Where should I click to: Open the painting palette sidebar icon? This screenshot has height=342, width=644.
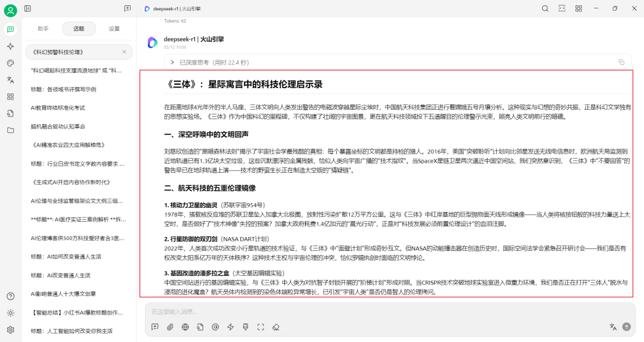click(10, 63)
